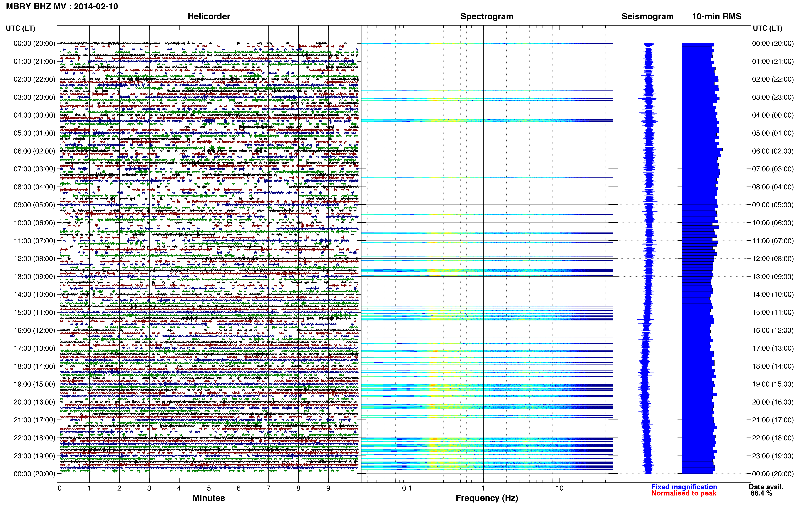Image resolution: width=812 pixels, height=508 pixels.
Task: Click the left '20:00 (16:00)' time label
Action: [x=34, y=402]
